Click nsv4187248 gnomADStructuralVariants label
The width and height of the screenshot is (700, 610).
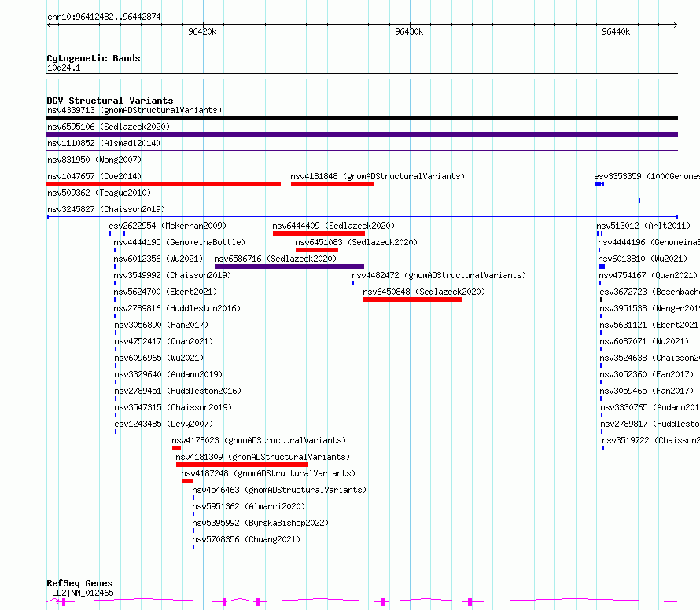click(x=268, y=473)
